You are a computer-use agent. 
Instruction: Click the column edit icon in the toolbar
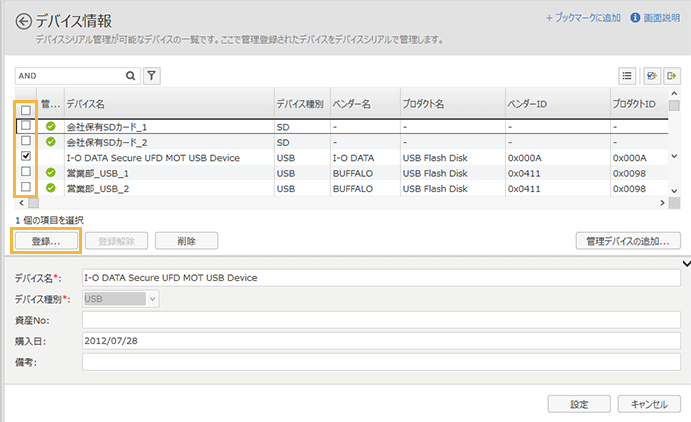coord(652,76)
